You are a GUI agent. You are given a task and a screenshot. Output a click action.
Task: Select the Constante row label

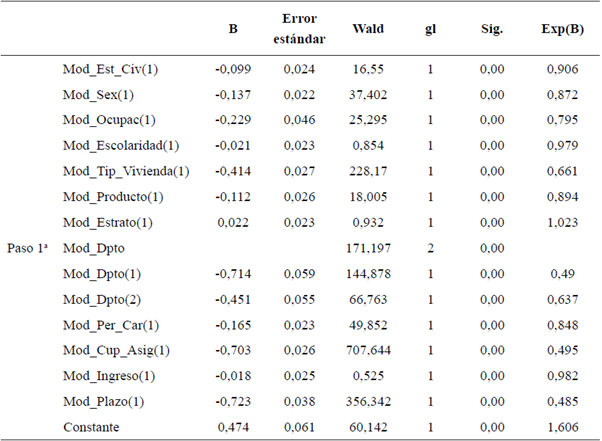tap(91, 426)
